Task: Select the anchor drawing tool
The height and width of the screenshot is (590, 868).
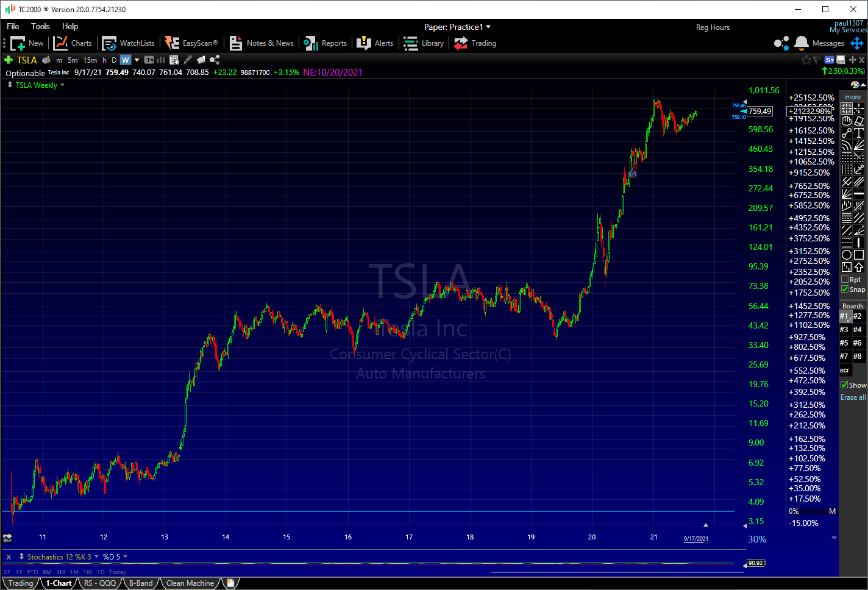Action: click(x=859, y=169)
